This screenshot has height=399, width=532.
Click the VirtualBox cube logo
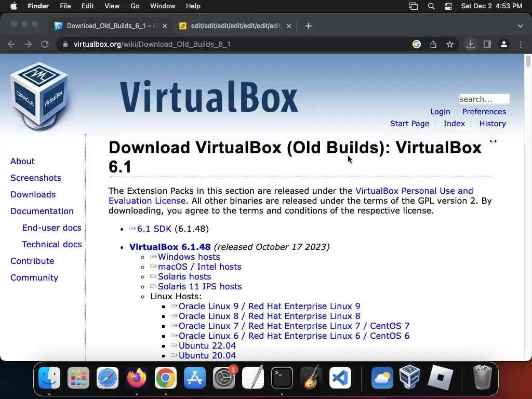[39, 96]
